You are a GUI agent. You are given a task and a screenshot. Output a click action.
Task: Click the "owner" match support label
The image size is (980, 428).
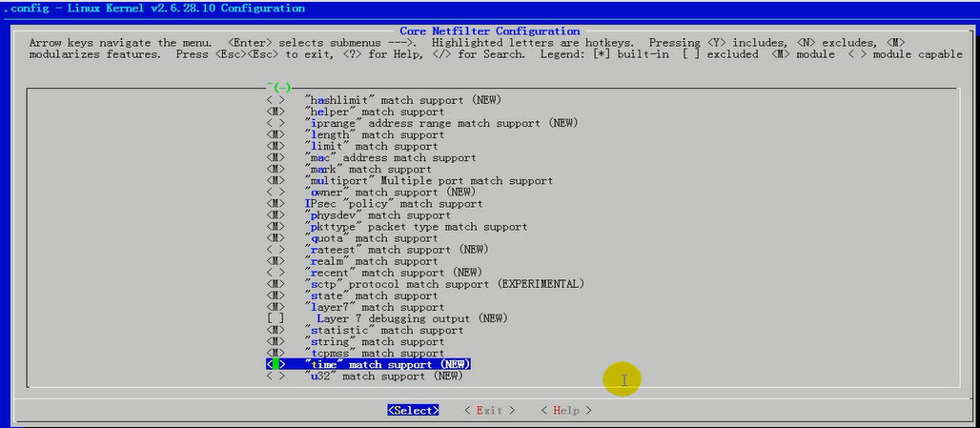[x=390, y=192]
